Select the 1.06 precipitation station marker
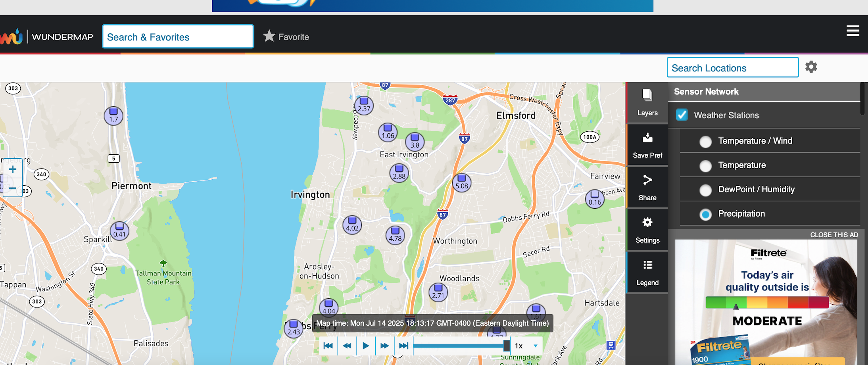 388,133
